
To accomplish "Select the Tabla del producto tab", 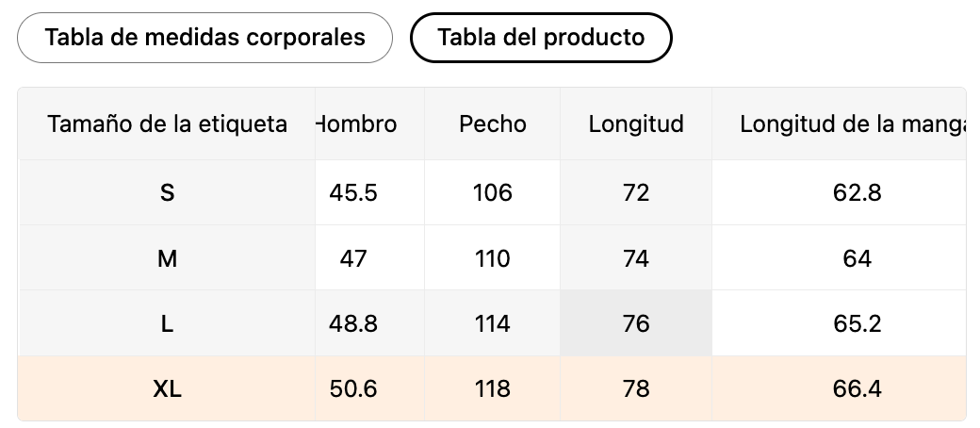I will 541,38.
